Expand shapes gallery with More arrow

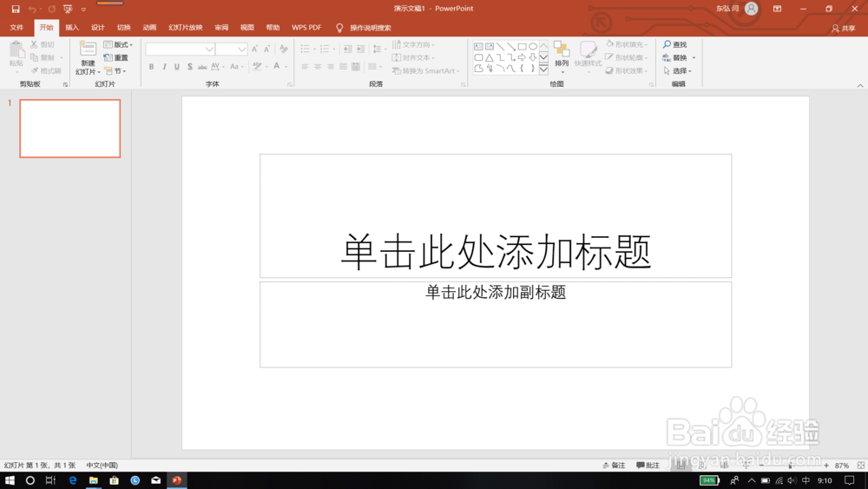click(x=543, y=69)
